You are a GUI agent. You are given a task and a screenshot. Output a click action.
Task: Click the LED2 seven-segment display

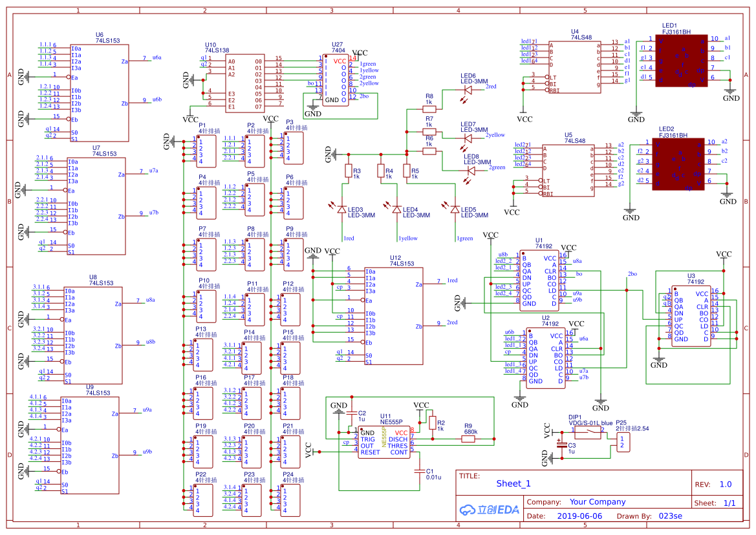pos(678,164)
